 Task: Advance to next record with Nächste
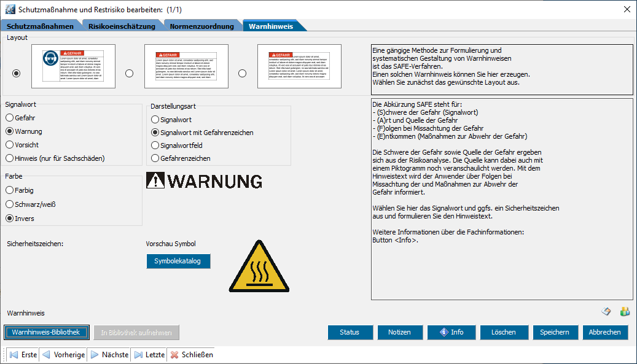pos(109,355)
